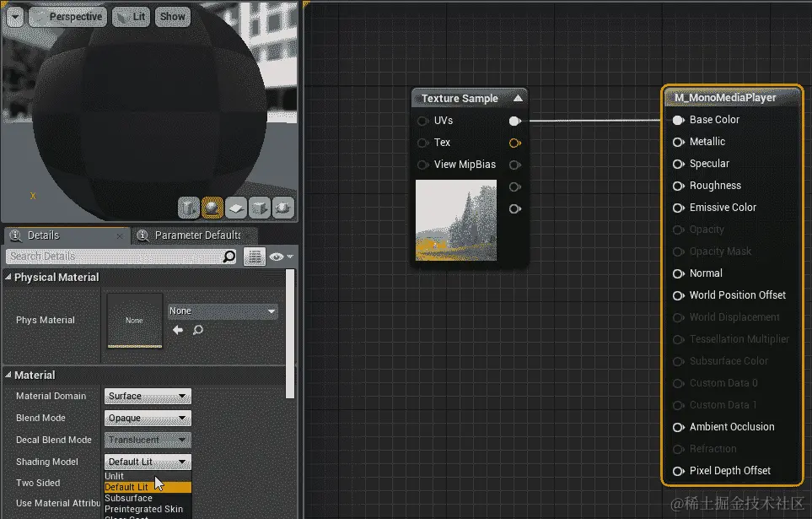
Task: Click the Custom Data 0 pin label
Action: (723, 383)
